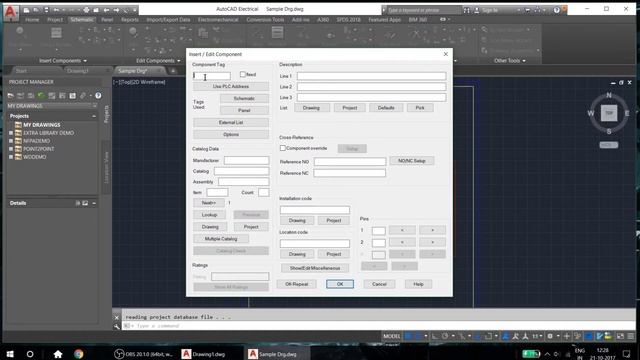Open the help icon in the title bar
Screen dimensions: 640x360
tap(557, 10)
